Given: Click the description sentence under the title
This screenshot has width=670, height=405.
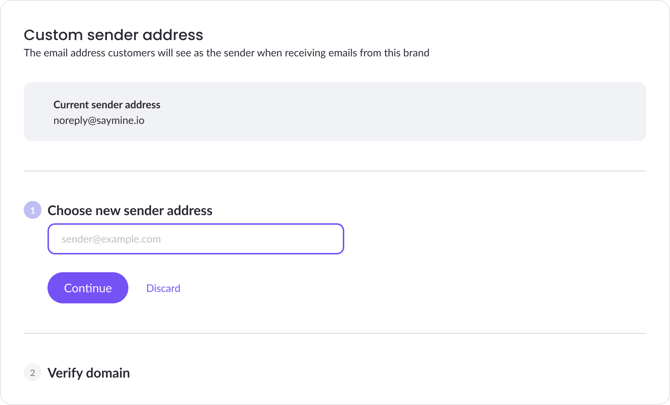Looking at the screenshot, I should click(x=227, y=53).
